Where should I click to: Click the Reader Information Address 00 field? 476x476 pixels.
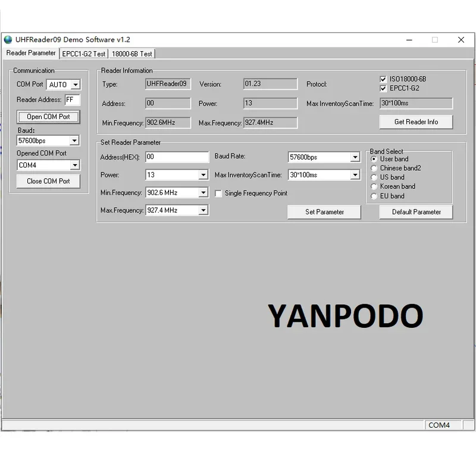coord(168,103)
